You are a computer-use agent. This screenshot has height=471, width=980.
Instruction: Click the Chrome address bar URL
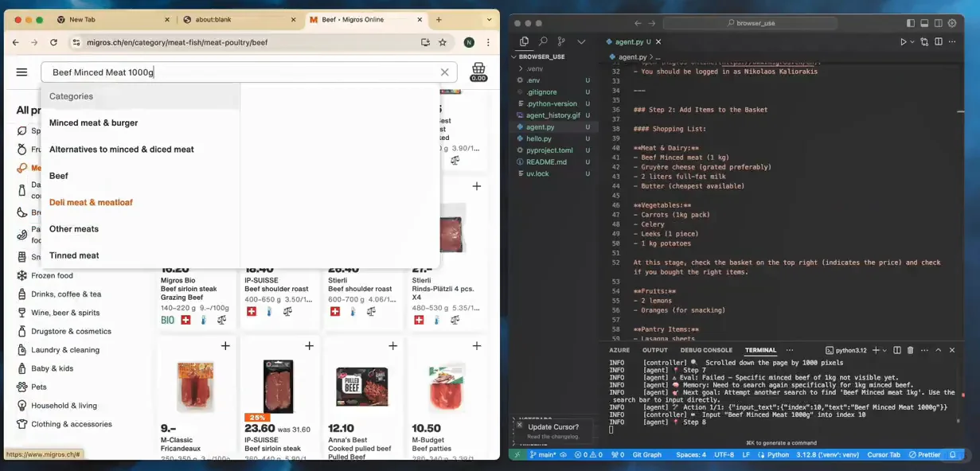[177, 42]
